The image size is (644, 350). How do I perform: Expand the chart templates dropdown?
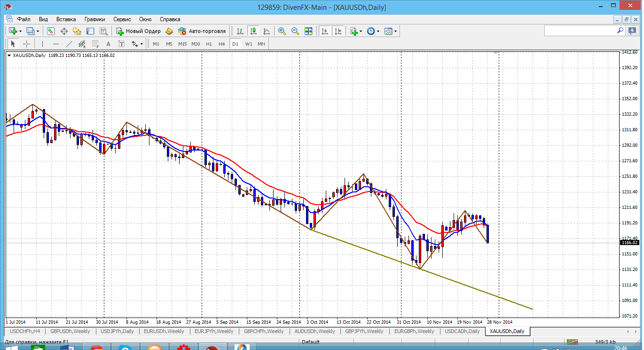[x=395, y=31]
